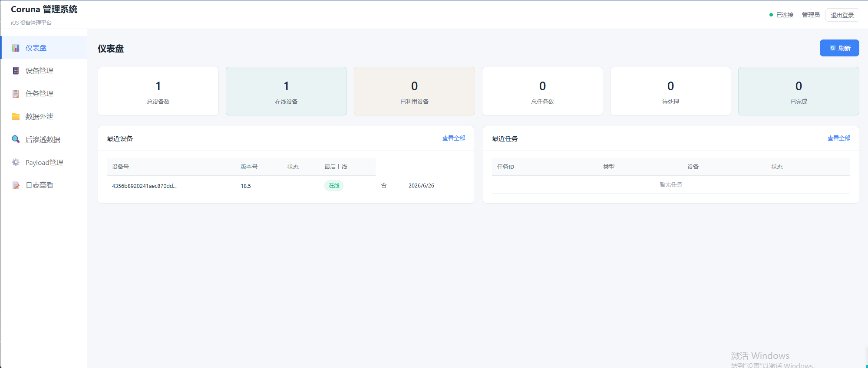
Task: Click the Payload management gear icon
Action: tap(16, 162)
